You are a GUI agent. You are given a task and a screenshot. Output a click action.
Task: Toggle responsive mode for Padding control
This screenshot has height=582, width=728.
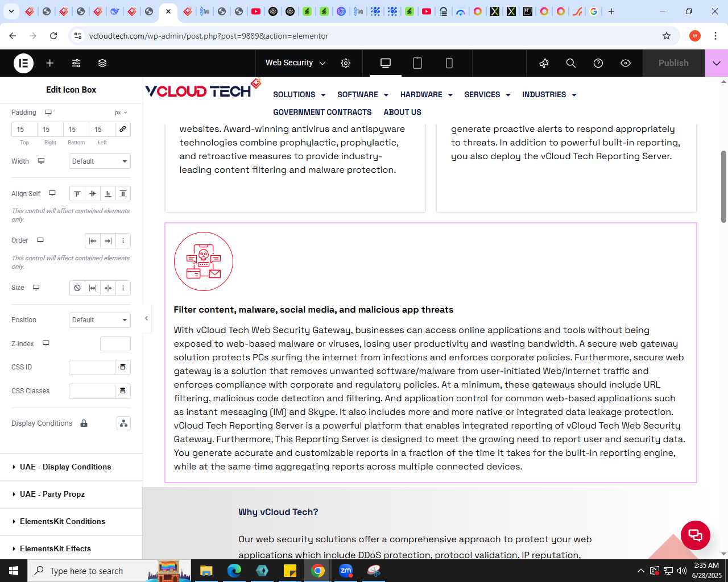pyautogui.click(x=48, y=113)
